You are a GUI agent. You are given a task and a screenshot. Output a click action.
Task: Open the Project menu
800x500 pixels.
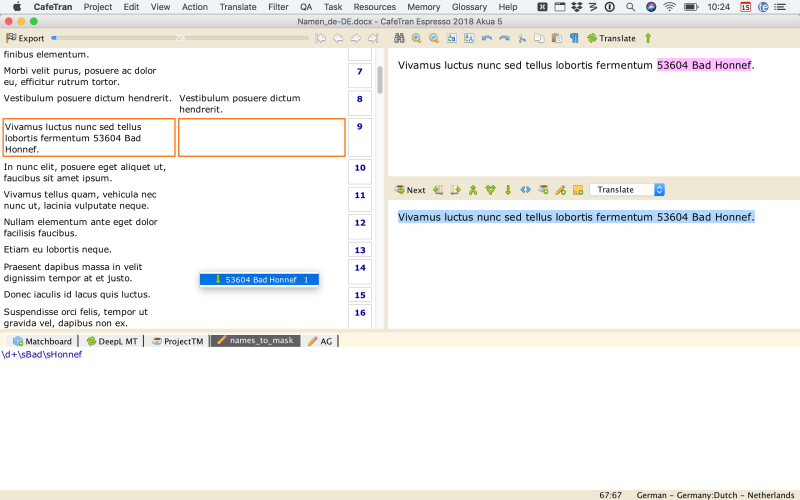pos(97,7)
